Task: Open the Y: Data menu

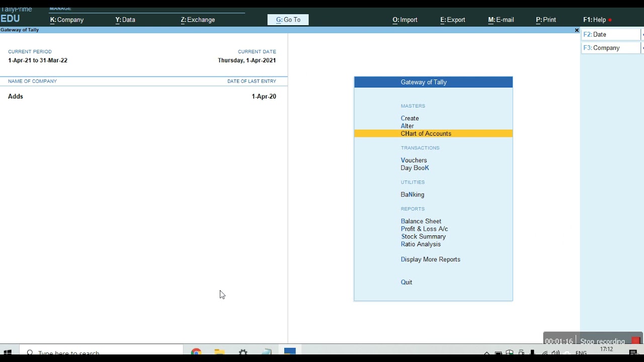Action: (x=125, y=20)
